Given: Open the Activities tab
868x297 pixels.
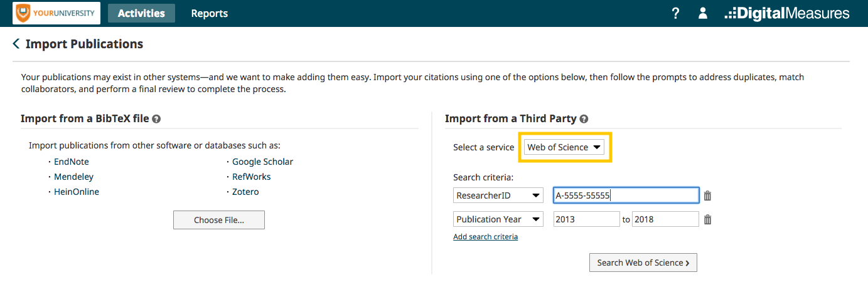Looking at the screenshot, I should (x=141, y=13).
